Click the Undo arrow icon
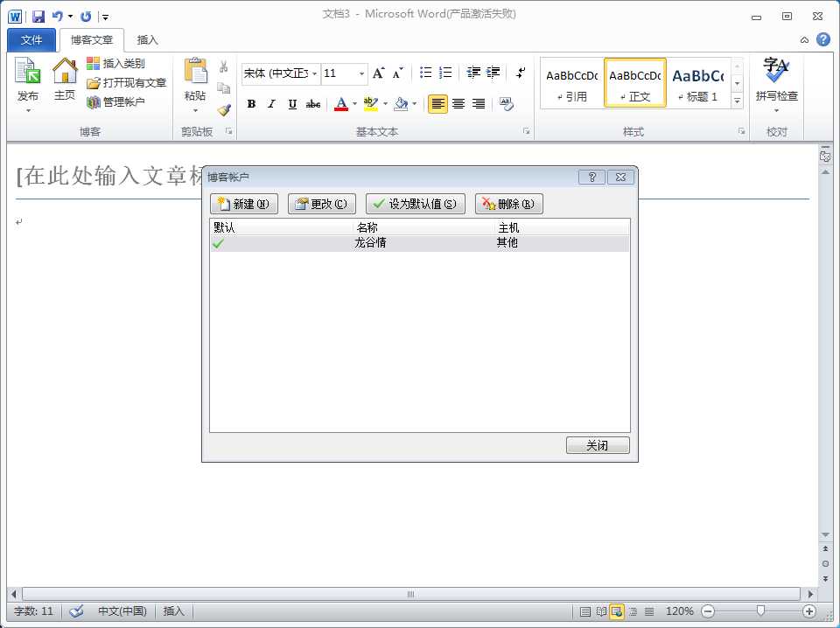 point(58,17)
